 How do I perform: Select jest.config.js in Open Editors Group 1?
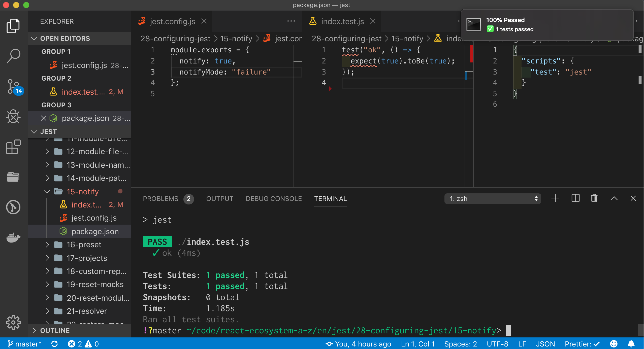(80, 65)
